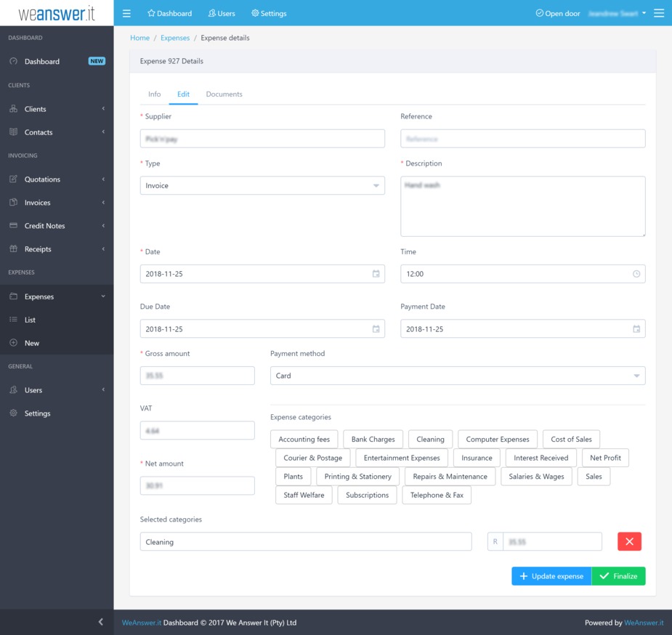Add the Printing & Stationery category
The height and width of the screenshot is (635, 672).
(x=358, y=477)
